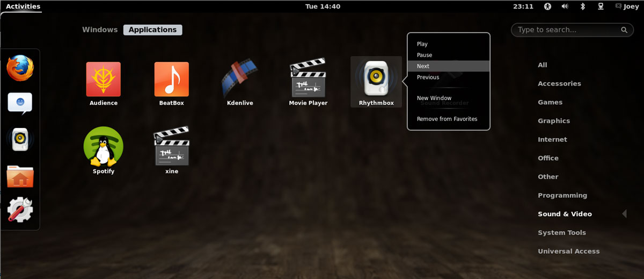The height and width of the screenshot is (279, 644).
Task: Open the Joey user menu
Action: 626,6
